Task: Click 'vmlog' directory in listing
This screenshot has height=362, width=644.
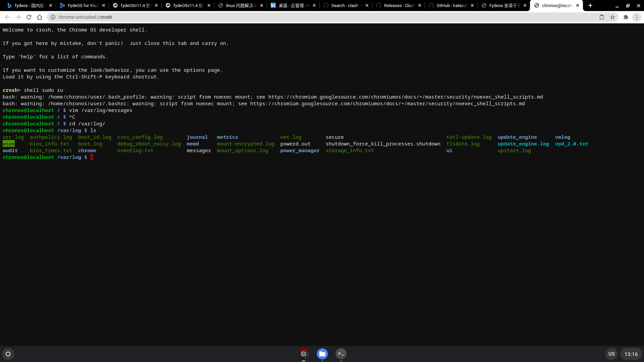Action: (562, 137)
